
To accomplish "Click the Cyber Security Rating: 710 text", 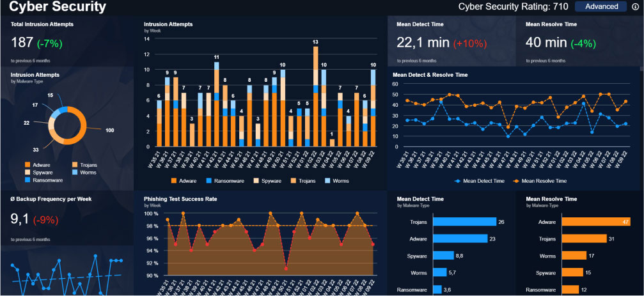I will [x=513, y=6].
